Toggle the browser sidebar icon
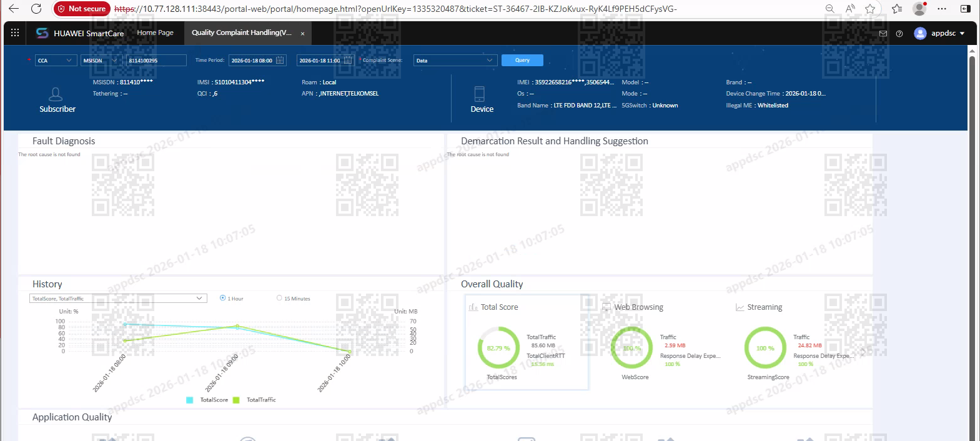The image size is (980, 441). pos(965,9)
